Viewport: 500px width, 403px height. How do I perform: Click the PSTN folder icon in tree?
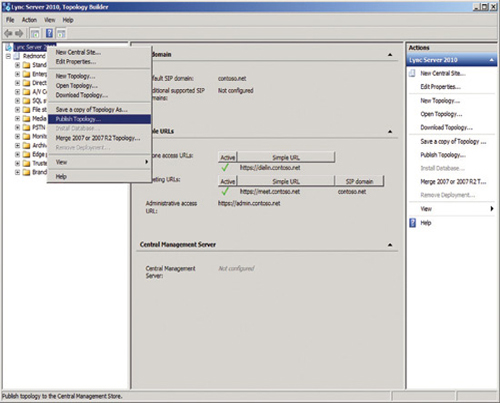26,127
